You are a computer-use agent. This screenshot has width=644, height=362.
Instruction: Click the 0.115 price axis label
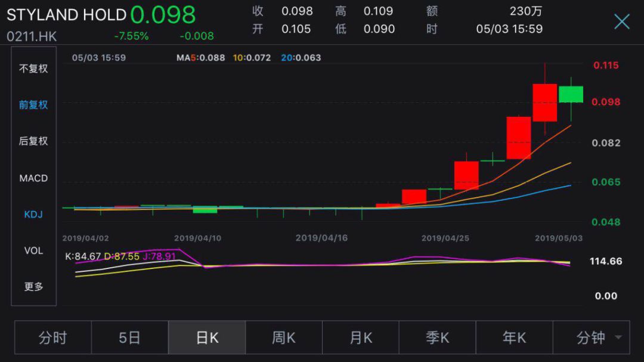(606, 66)
